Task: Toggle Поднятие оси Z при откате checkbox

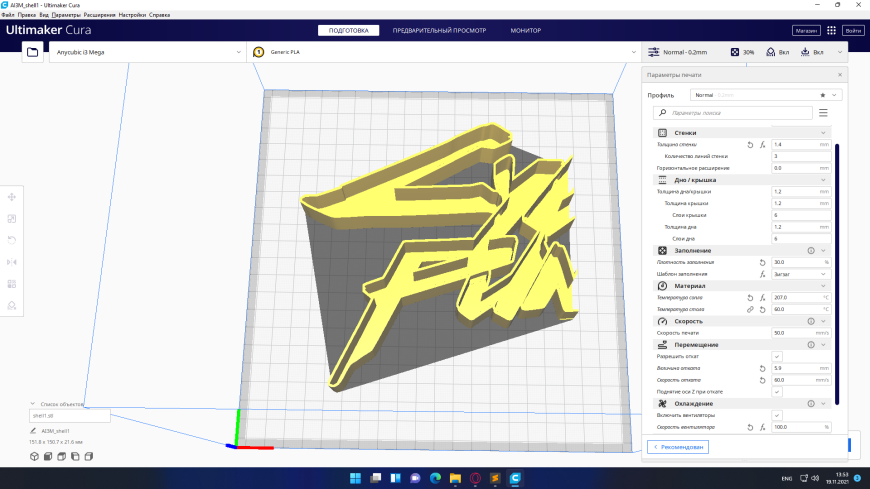Action: (x=777, y=392)
